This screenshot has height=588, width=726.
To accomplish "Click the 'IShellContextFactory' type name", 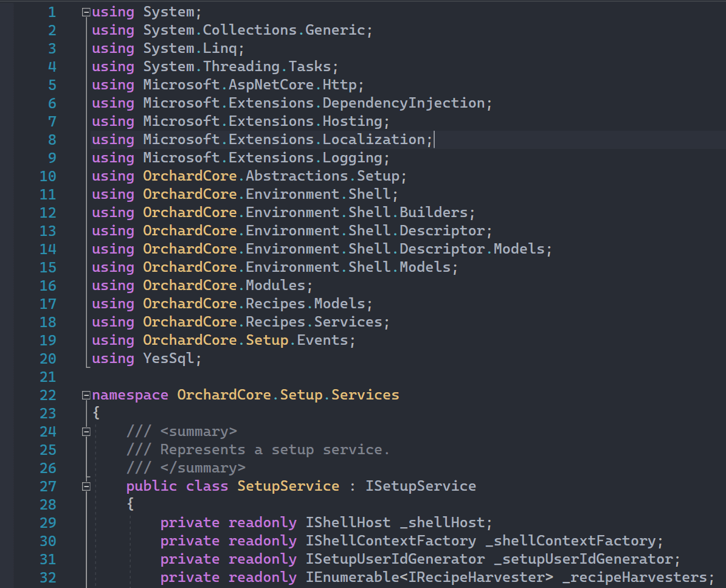I will [x=391, y=541].
